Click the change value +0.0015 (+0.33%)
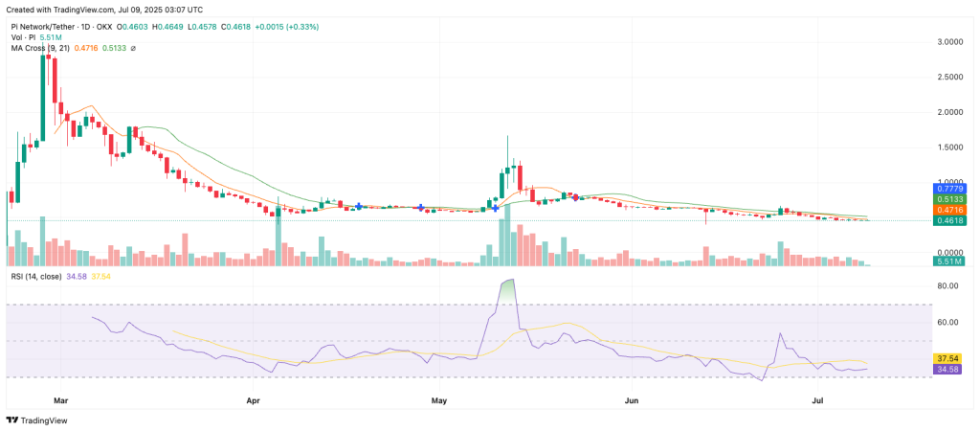The image size is (980, 431). coord(289,27)
